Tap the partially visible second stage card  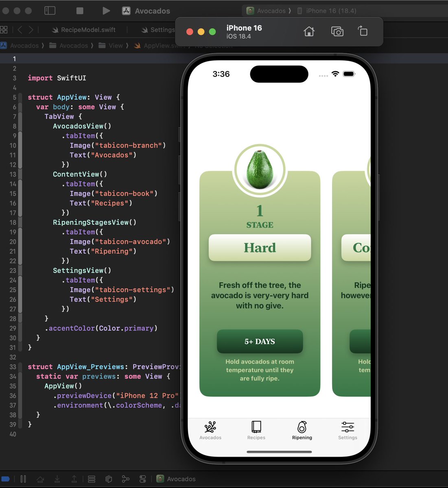[352, 283]
